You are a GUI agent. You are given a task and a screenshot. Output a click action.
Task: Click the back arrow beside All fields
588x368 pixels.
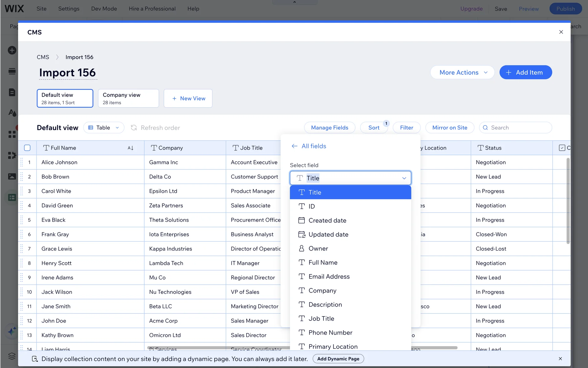coord(294,146)
